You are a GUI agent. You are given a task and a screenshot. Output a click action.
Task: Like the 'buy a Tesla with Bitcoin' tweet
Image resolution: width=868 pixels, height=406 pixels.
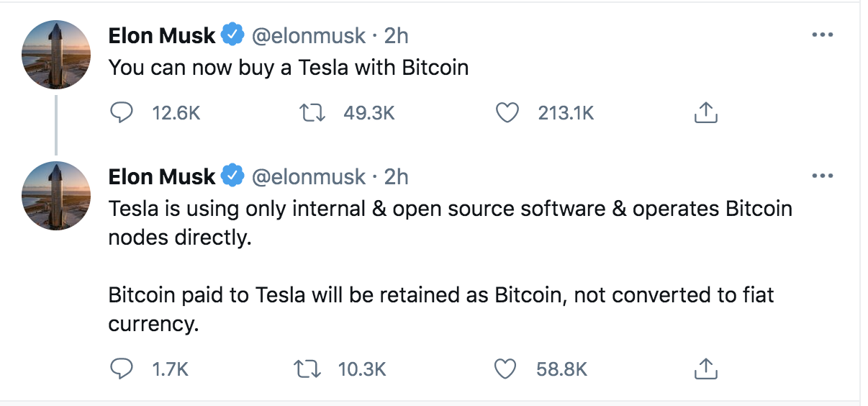pos(508,112)
